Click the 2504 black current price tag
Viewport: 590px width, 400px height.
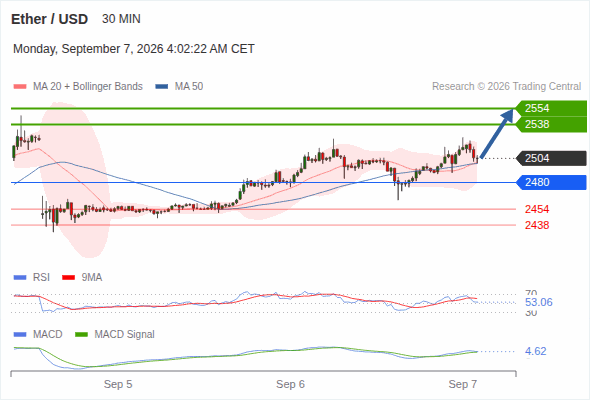[x=552, y=158]
